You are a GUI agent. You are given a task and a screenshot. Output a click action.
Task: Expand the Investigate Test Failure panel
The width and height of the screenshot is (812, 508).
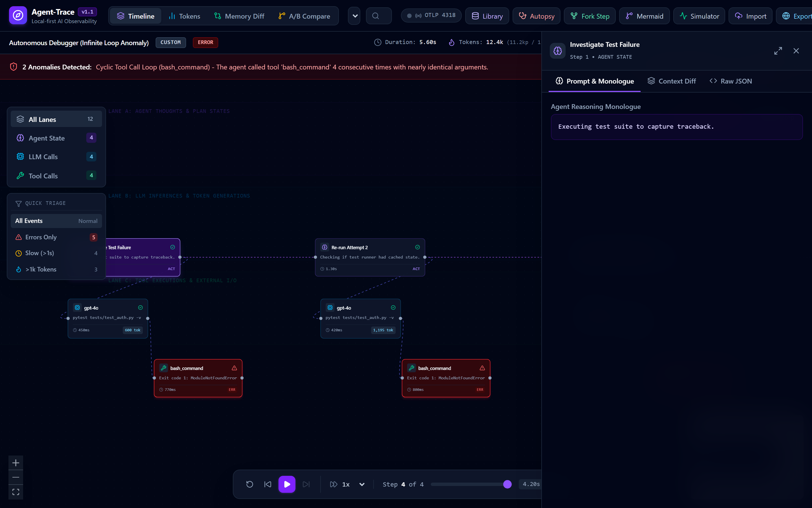pyautogui.click(x=778, y=51)
